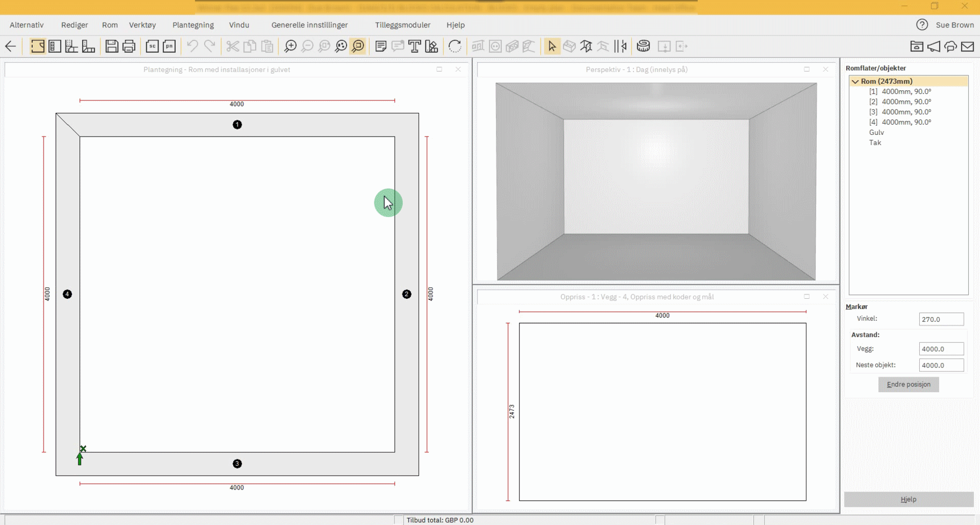Open the Plantegning menu

[193, 25]
